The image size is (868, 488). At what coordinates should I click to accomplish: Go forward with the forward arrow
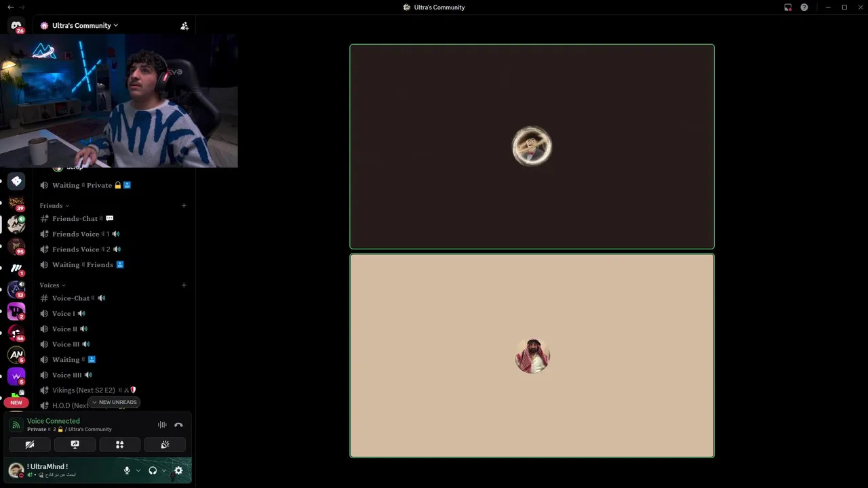click(22, 7)
